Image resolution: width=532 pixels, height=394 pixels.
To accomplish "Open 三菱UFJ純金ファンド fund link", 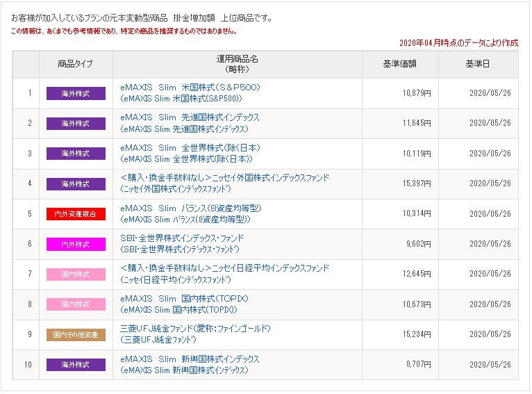I will (x=195, y=334).
